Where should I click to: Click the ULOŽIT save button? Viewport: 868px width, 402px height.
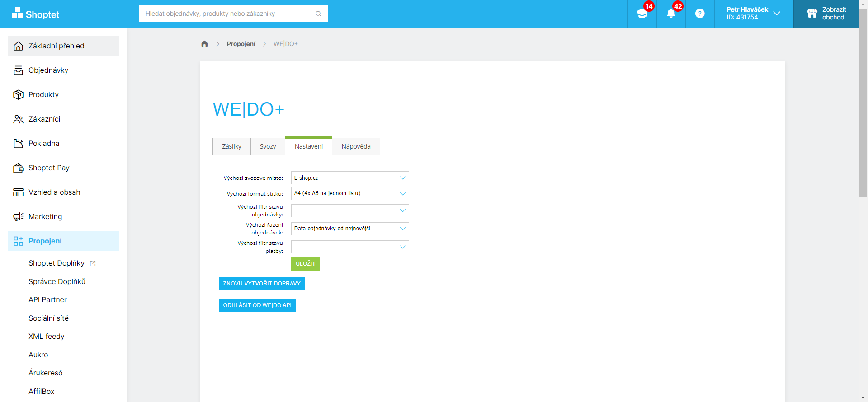point(306,264)
